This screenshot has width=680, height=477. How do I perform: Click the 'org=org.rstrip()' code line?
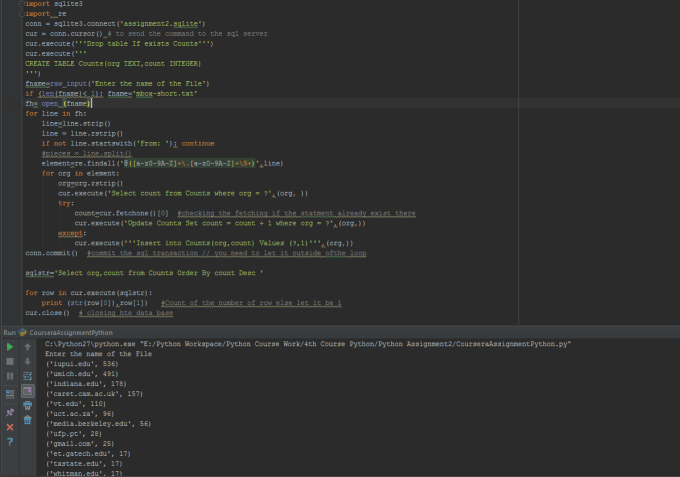click(x=91, y=183)
